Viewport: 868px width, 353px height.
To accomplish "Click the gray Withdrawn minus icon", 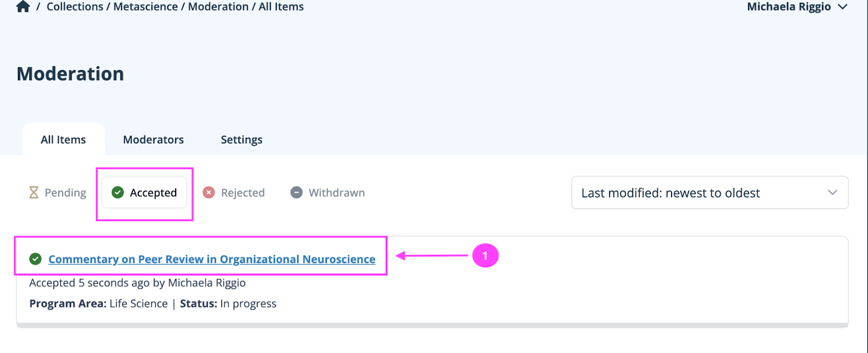I will [x=296, y=192].
